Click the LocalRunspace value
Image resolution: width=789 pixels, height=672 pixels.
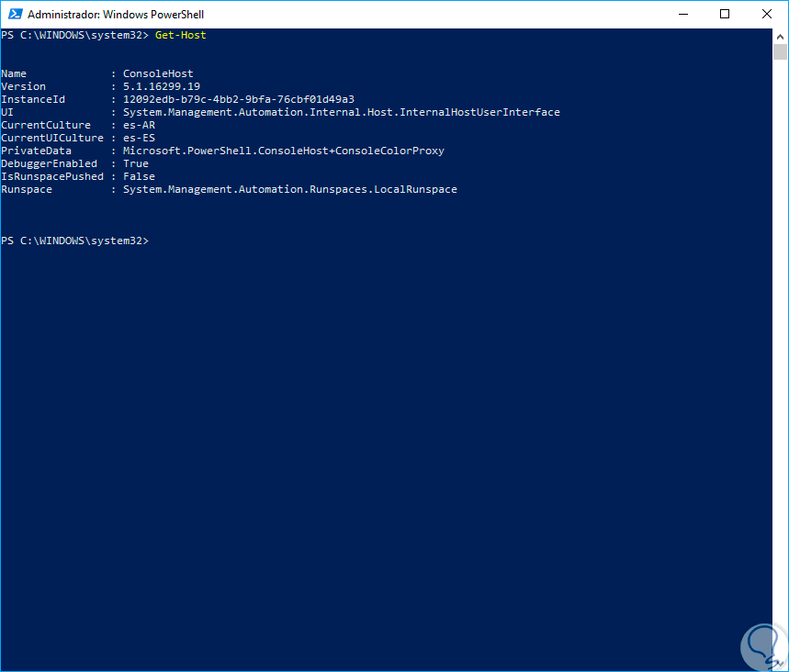[x=290, y=190]
